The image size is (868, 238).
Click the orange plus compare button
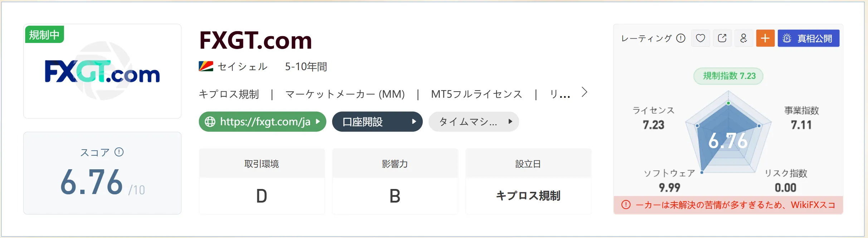[x=765, y=38]
